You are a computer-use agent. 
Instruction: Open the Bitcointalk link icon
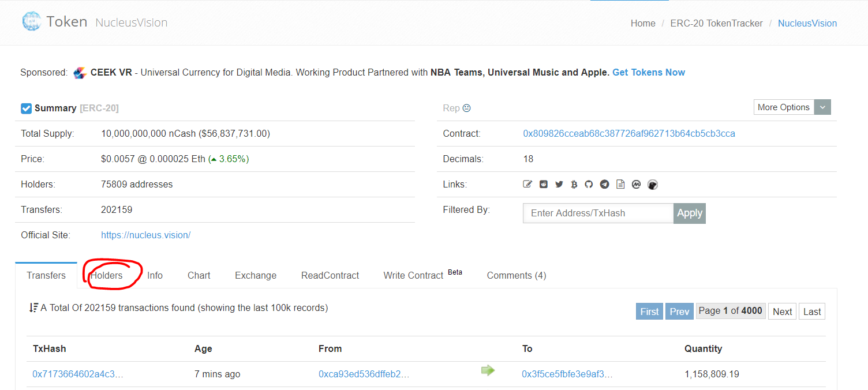click(x=574, y=184)
